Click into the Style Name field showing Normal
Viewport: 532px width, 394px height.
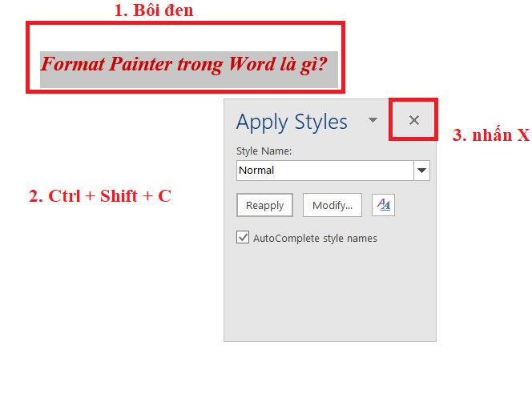point(325,171)
